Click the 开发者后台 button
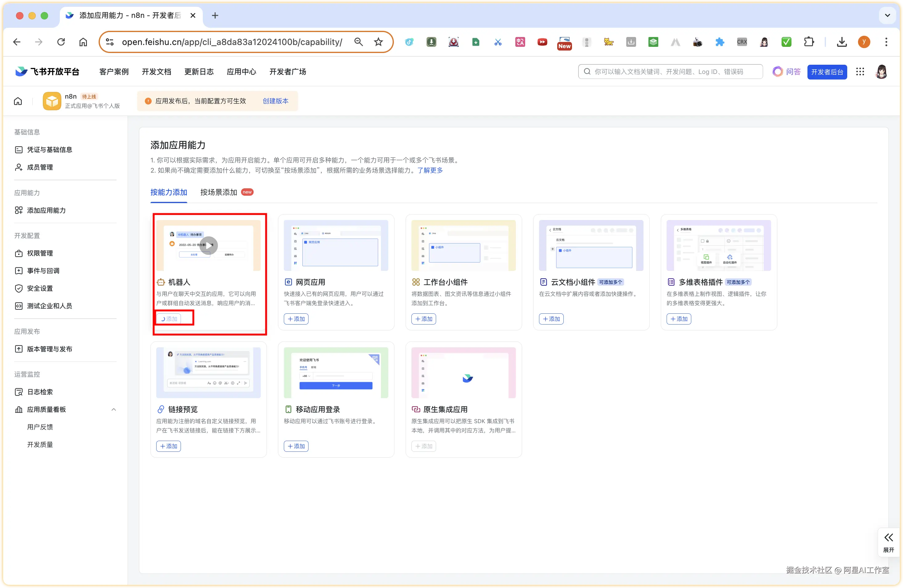Image resolution: width=903 pixels, height=588 pixels. coord(827,72)
